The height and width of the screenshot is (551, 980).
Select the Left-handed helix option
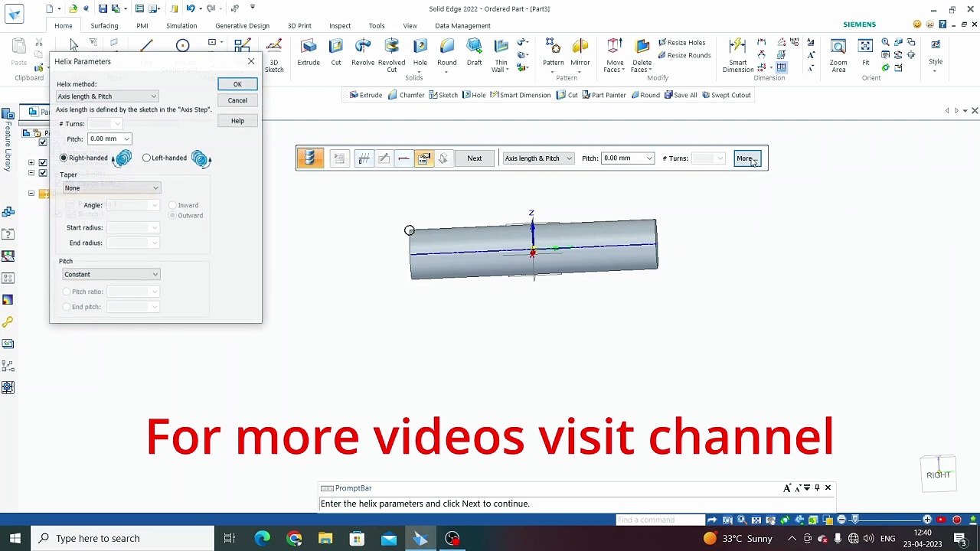165,158
